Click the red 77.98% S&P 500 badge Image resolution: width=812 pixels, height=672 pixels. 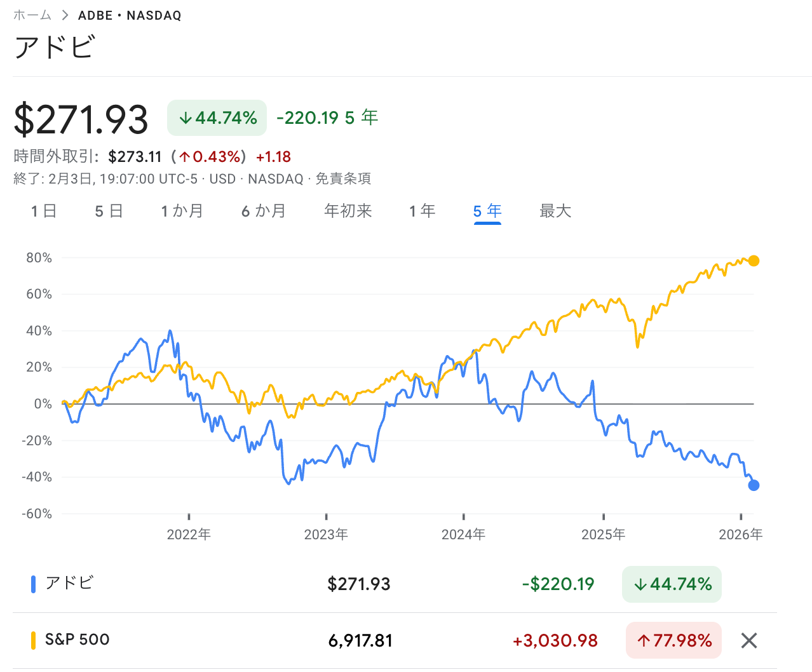pyautogui.click(x=673, y=640)
